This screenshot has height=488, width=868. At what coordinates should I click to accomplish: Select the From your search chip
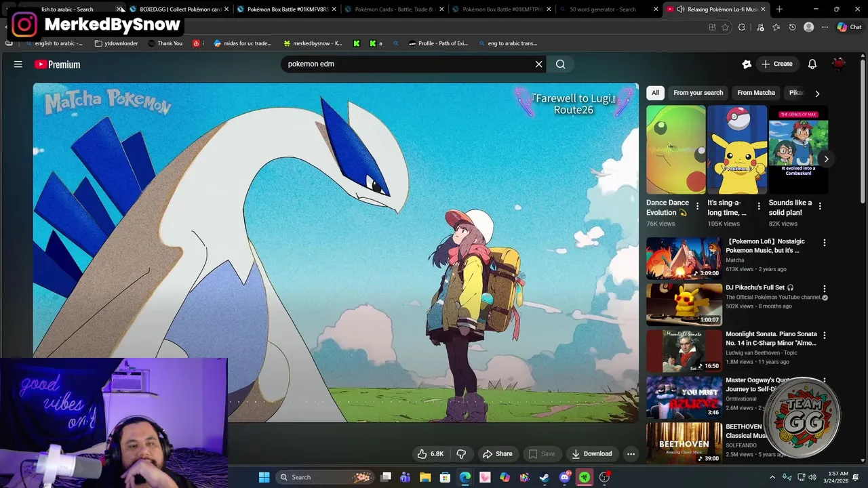click(698, 93)
